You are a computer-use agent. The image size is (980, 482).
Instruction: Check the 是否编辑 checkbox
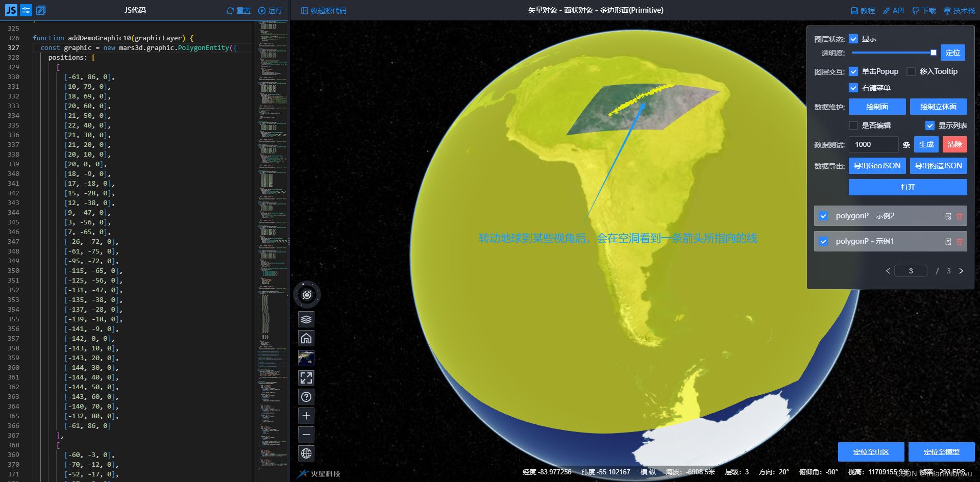853,125
